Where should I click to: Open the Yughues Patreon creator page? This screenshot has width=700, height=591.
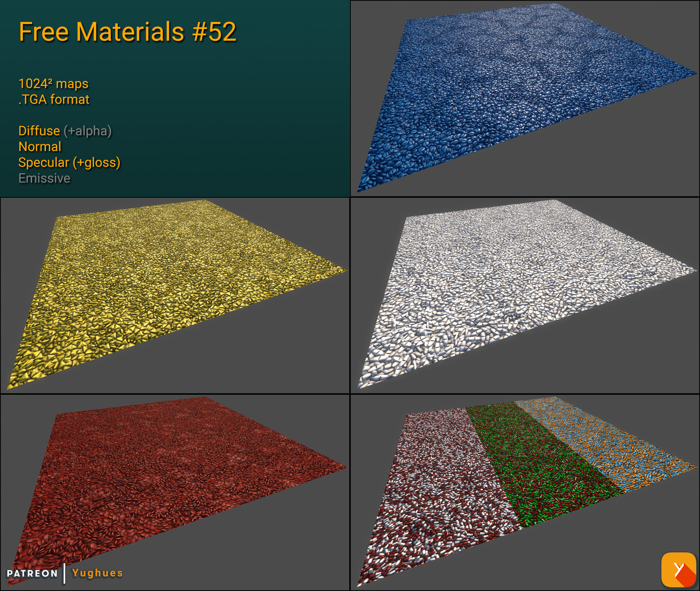(x=97, y=573)
